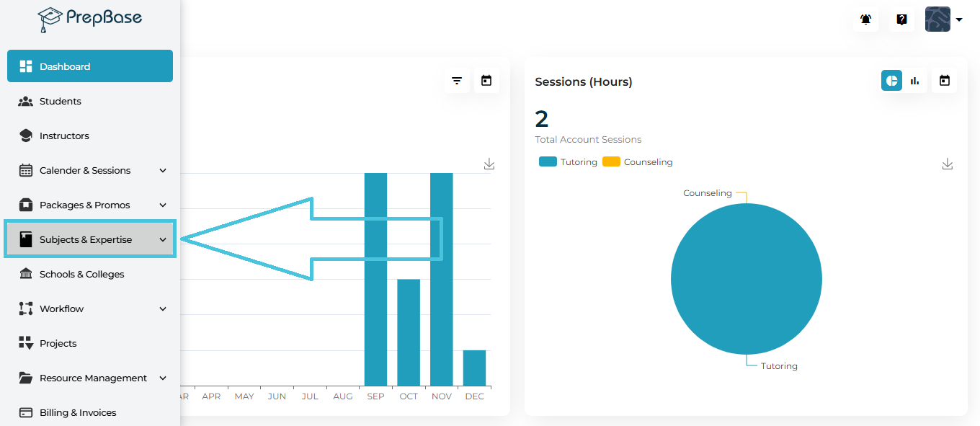
Task: Open Instructors in sidebar
Action: (64, 136)
